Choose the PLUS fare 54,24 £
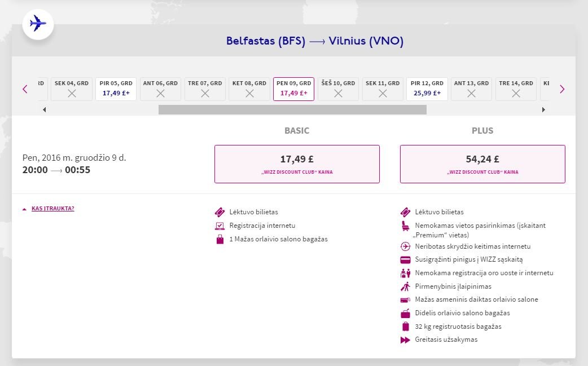The height and width of the screenshot is (366, 588). tap(482, 164)
